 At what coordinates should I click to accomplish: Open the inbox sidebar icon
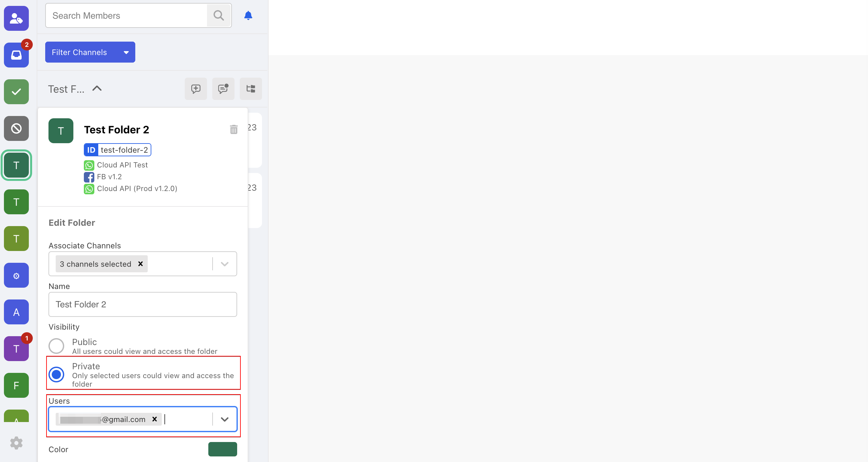(16, 55)
